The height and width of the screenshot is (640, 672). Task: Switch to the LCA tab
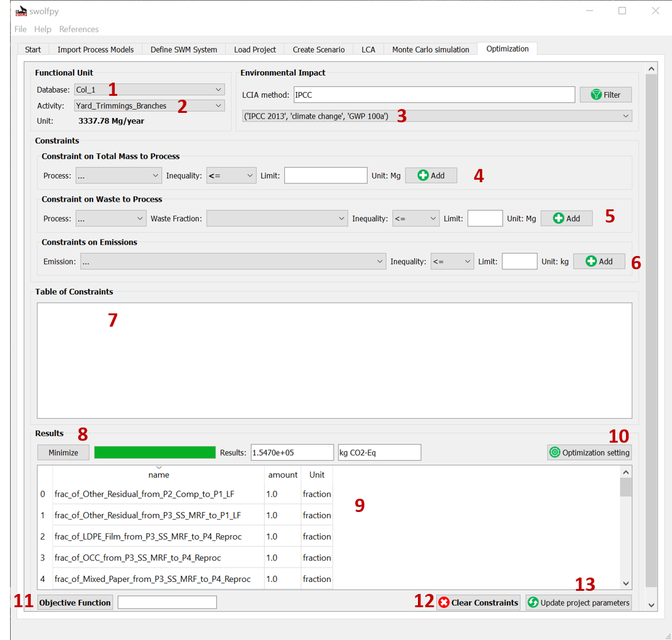pos(368,50)
